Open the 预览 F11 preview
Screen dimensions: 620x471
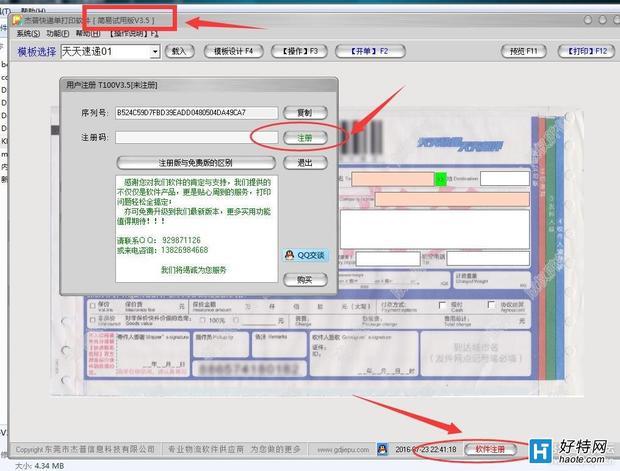[x=524, y=51]
